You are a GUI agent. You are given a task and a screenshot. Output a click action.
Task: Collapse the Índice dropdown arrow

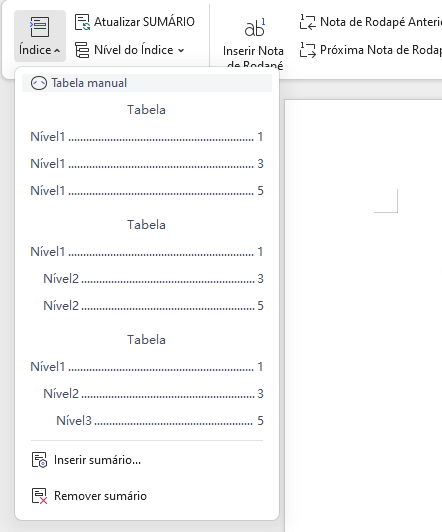(57, 51)
